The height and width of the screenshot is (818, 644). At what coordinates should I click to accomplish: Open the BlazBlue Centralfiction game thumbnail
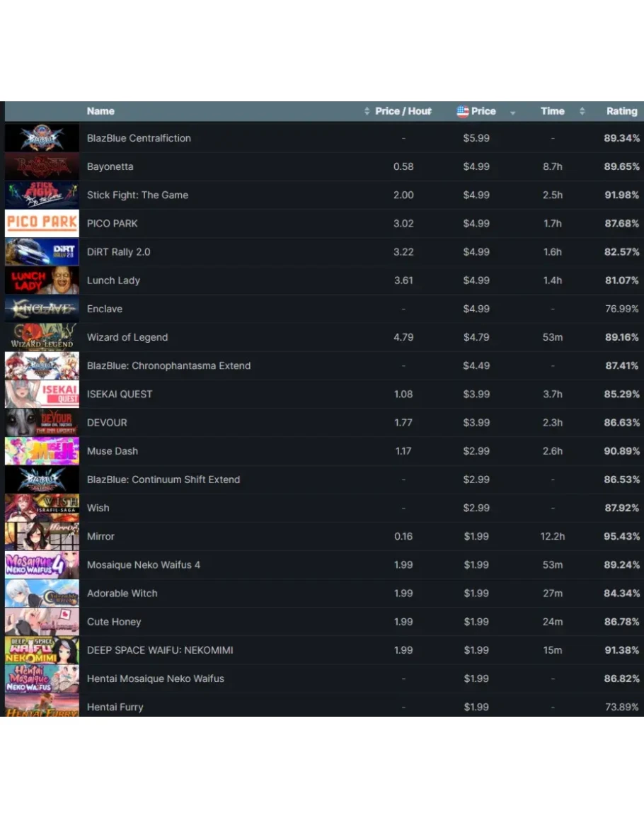coord(42,138)
